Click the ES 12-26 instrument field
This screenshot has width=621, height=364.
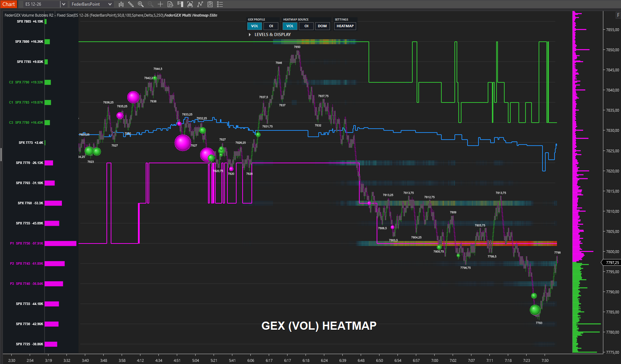[x=42, y=4]
